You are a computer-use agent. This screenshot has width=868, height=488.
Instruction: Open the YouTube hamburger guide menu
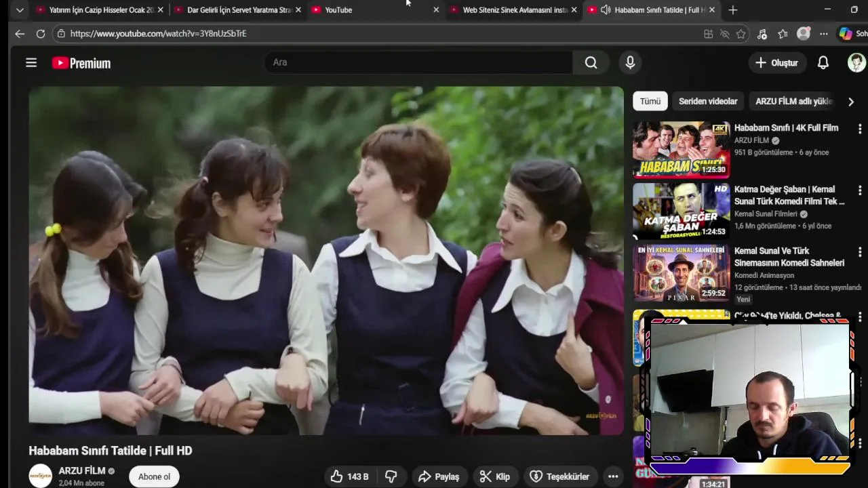tap(31, 63)
